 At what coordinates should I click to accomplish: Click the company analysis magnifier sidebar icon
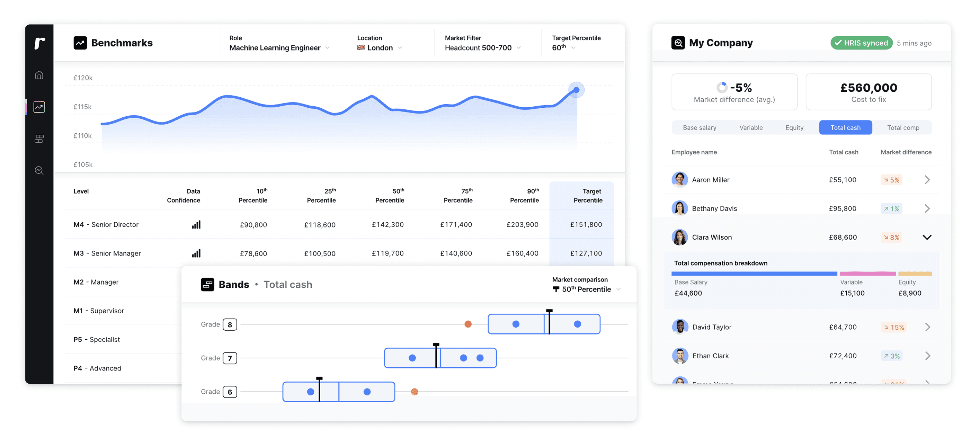39,170
